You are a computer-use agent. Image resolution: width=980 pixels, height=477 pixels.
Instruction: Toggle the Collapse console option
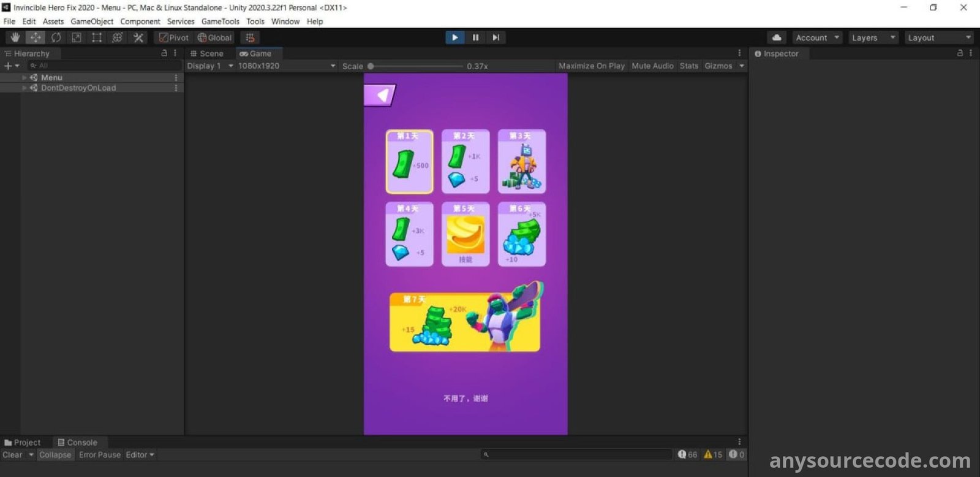point(55,455)
